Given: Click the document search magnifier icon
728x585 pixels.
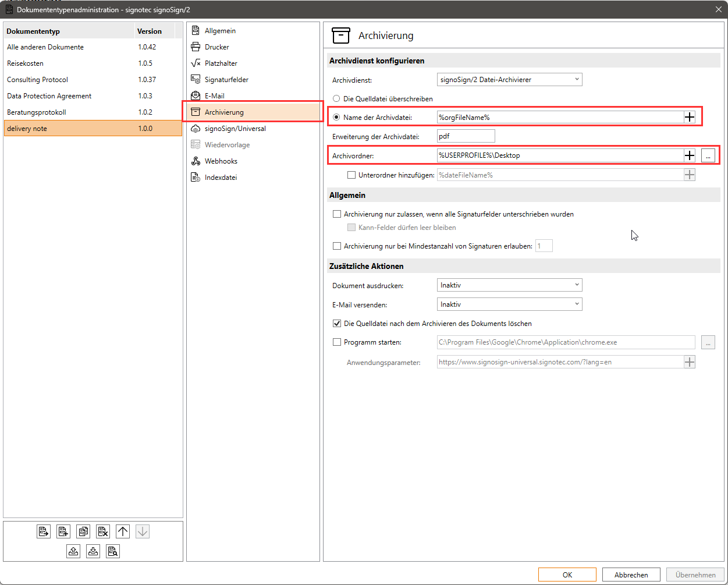Looking at the screenshot, I should (113, 551).
